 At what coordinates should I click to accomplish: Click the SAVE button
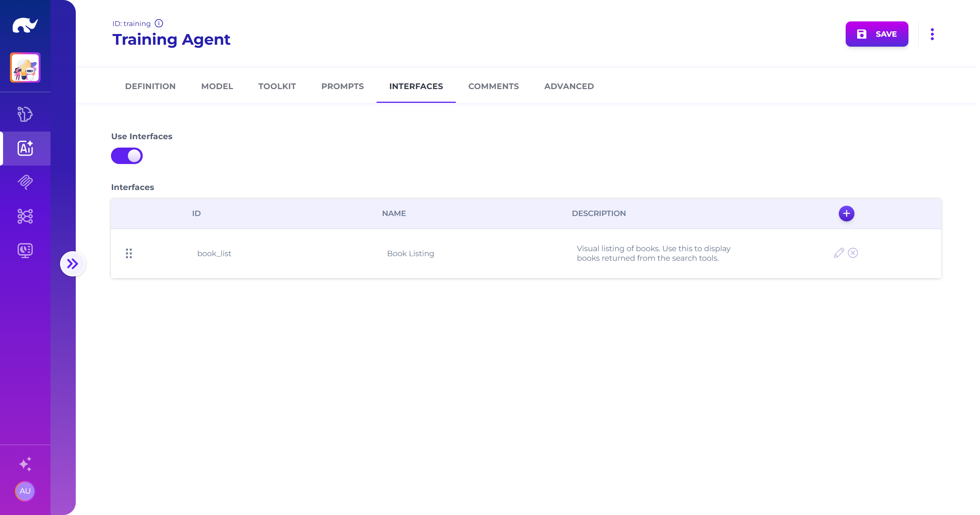[x=877, y=34]
